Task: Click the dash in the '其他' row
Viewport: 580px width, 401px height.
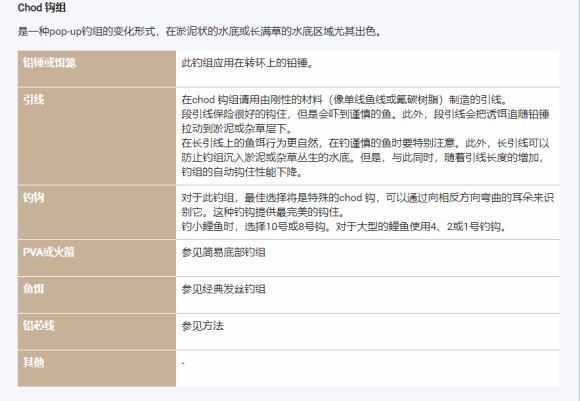Action: point(183,363)
